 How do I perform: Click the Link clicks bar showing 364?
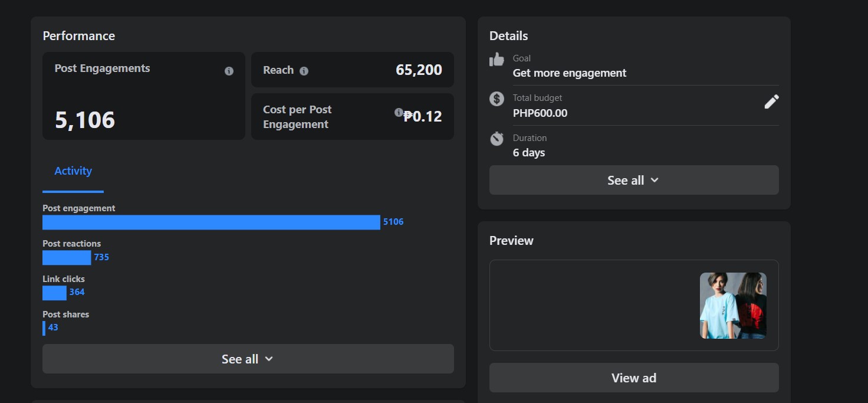(x=54, y=293)
